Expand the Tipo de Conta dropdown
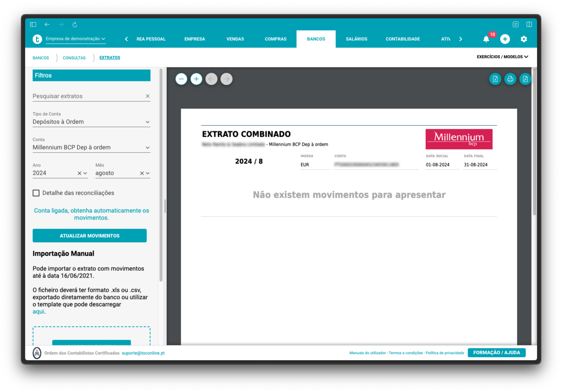The height and width of the screenshot is (392, 562). pyautogui.click(x=91, y=122)
